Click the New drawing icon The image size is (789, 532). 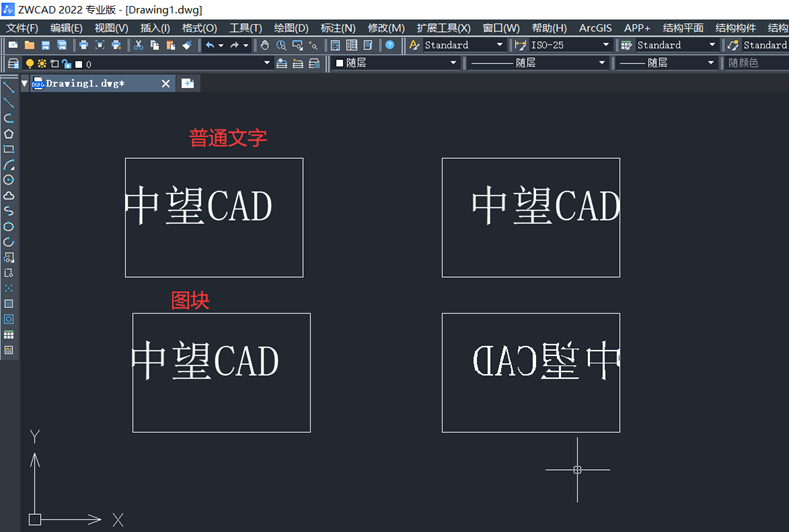[x=13, y=45]
